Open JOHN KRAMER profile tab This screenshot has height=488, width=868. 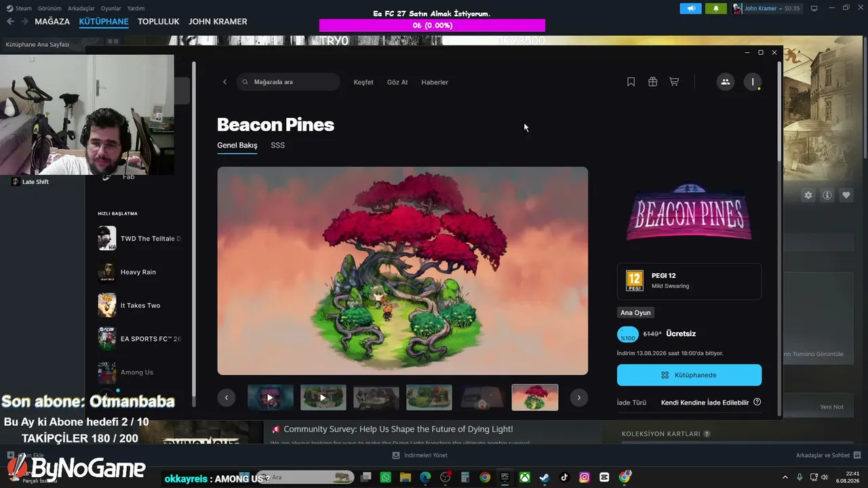[x=218, y=22]
